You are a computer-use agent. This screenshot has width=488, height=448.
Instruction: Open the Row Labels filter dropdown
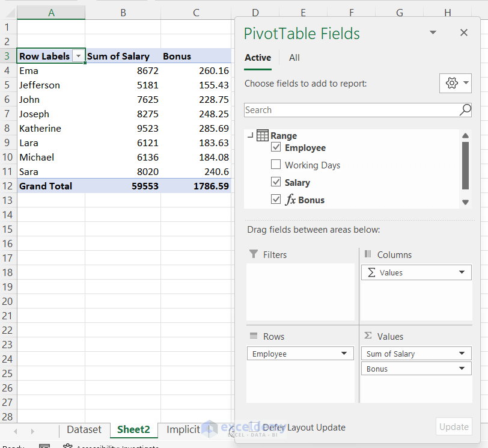click(x=79, y=56)
